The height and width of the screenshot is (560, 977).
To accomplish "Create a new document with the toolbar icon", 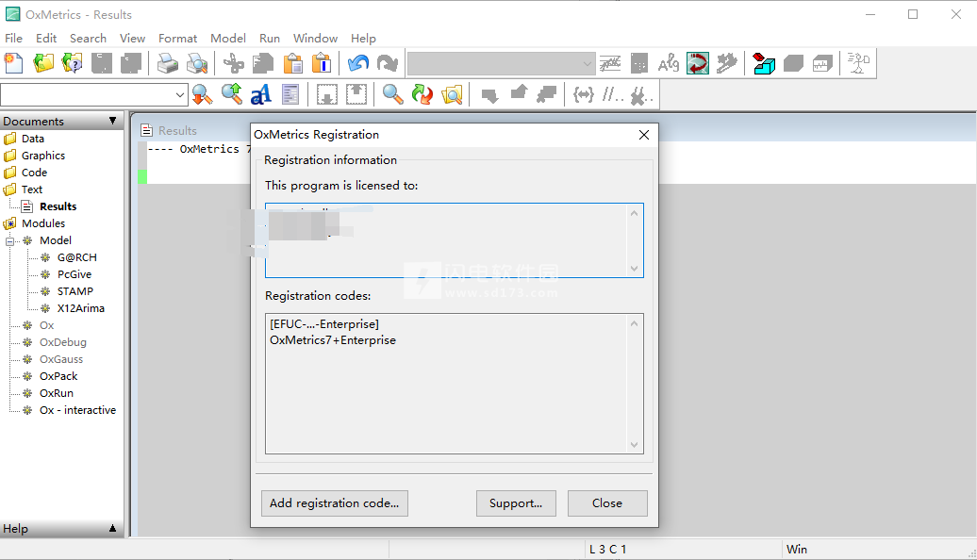I will [14, 63].
